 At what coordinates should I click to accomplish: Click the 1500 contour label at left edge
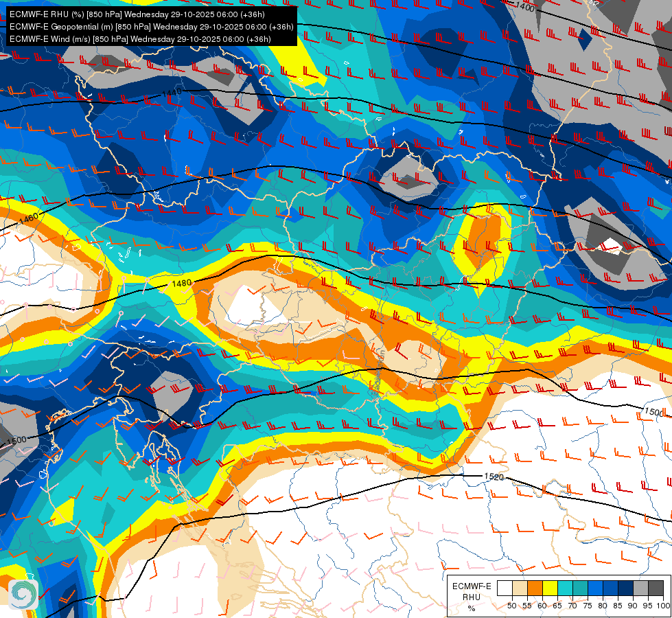click(x=16, y=440)
